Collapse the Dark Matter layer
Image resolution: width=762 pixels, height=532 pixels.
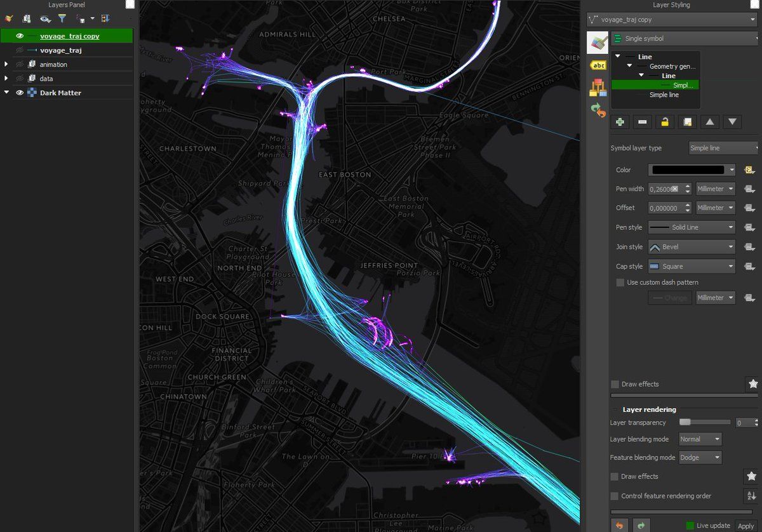(x=6, y=93)
